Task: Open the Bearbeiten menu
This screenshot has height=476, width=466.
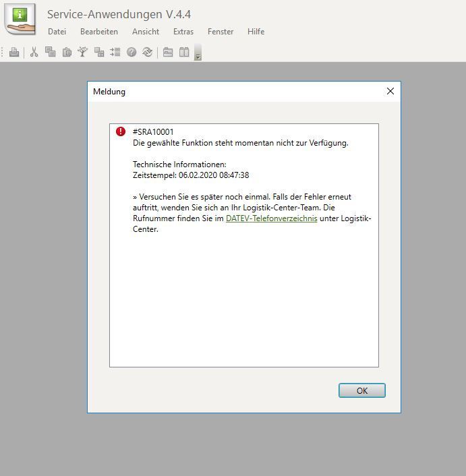Action: coord(99,32)
